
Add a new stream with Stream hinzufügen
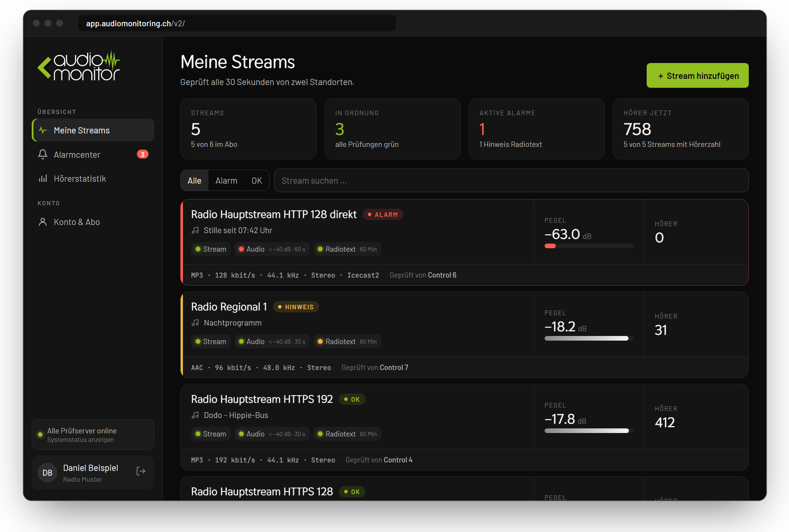697,75
